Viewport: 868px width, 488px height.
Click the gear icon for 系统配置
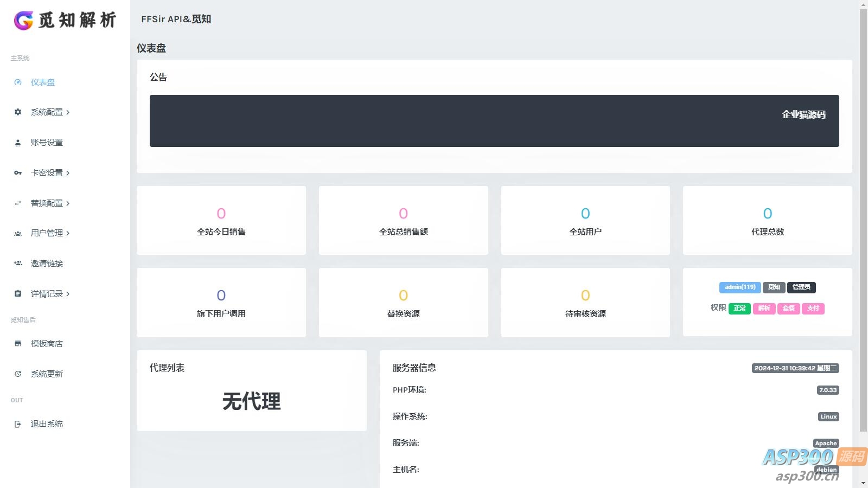(x=18, y=112)
